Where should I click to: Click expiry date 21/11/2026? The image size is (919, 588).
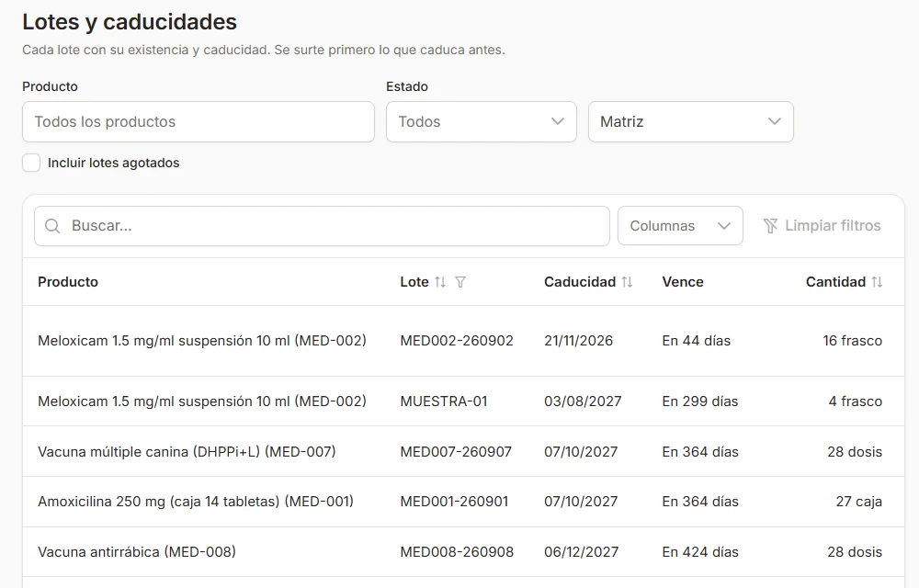click(x=578, y=341)
